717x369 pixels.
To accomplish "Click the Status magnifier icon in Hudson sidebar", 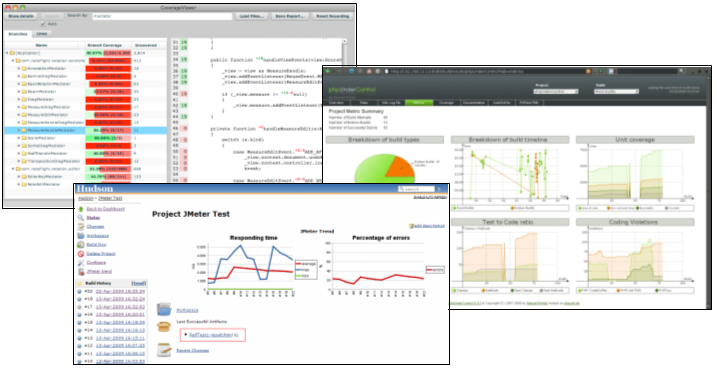I will click(81, 218).
